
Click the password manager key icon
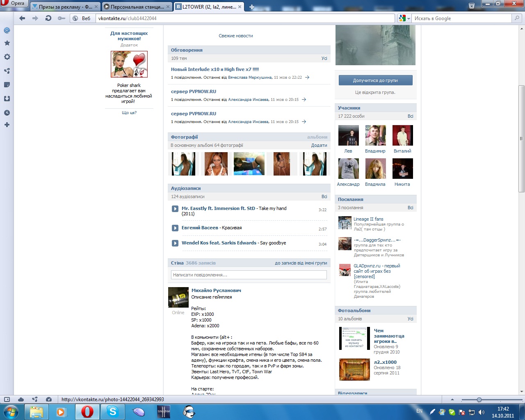[x=62, y=18]
